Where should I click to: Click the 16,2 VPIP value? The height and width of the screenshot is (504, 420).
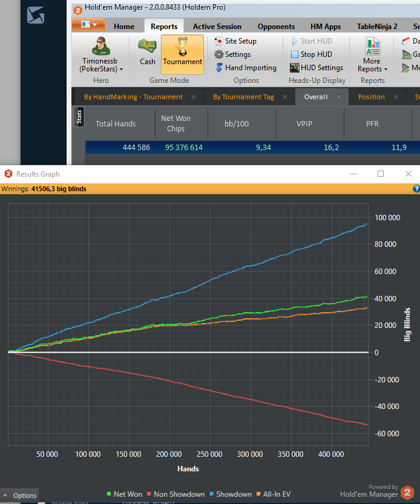click(x=331, y=148)
